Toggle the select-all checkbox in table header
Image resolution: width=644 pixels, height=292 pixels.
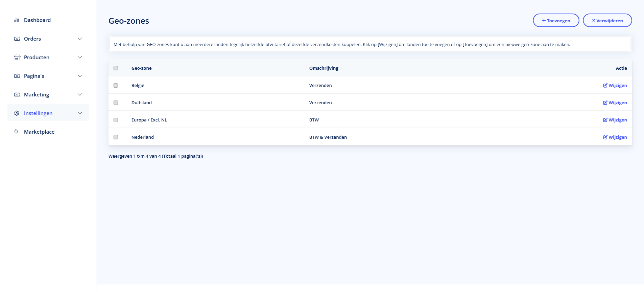coord(116,68)
